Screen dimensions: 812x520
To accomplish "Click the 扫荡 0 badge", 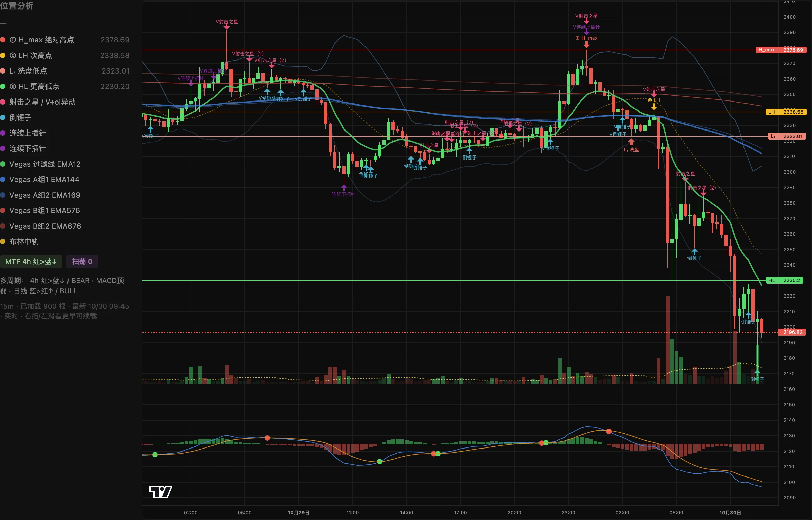I will pos(82,262).
